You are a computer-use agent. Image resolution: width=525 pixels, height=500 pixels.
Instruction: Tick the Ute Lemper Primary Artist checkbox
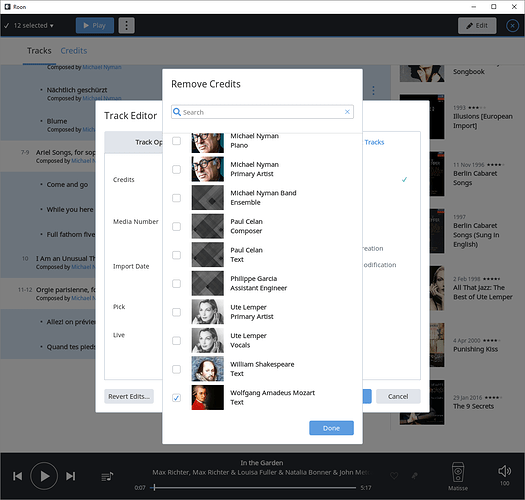(x=176, y=312)
